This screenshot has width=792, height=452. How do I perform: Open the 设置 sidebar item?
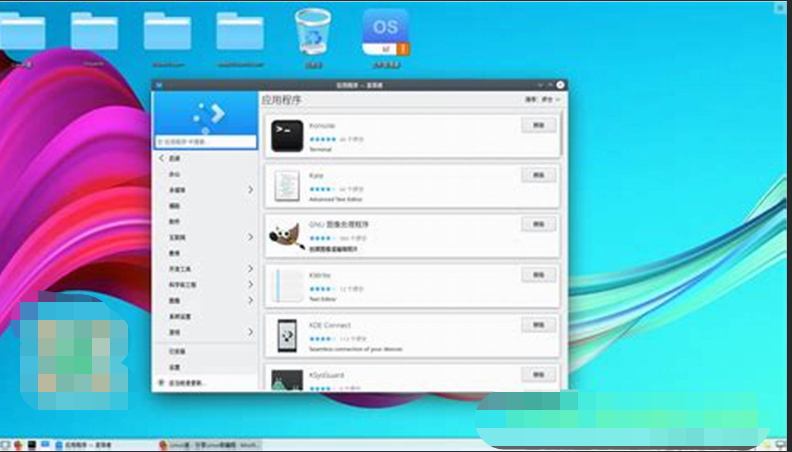tap(174, 367)
